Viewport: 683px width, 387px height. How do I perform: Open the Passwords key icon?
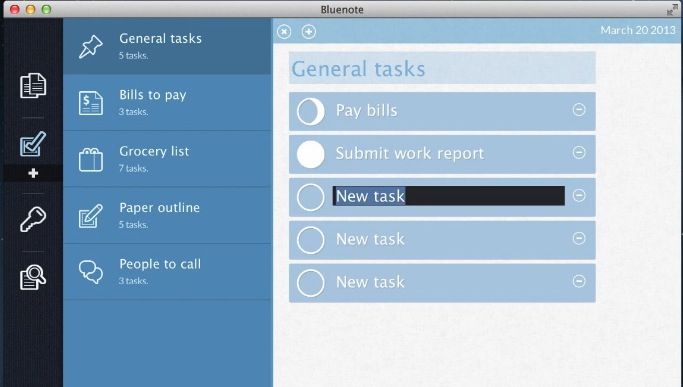tap(33, 219)
